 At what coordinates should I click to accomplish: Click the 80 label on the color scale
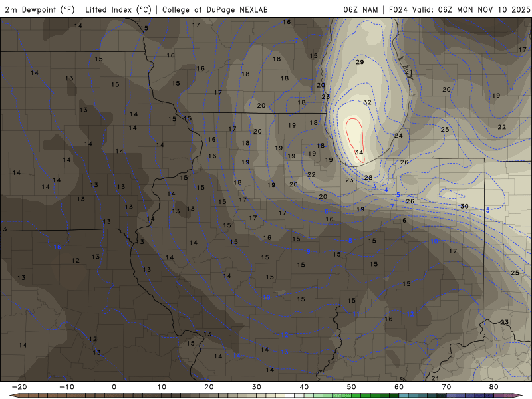coord(494,387)
